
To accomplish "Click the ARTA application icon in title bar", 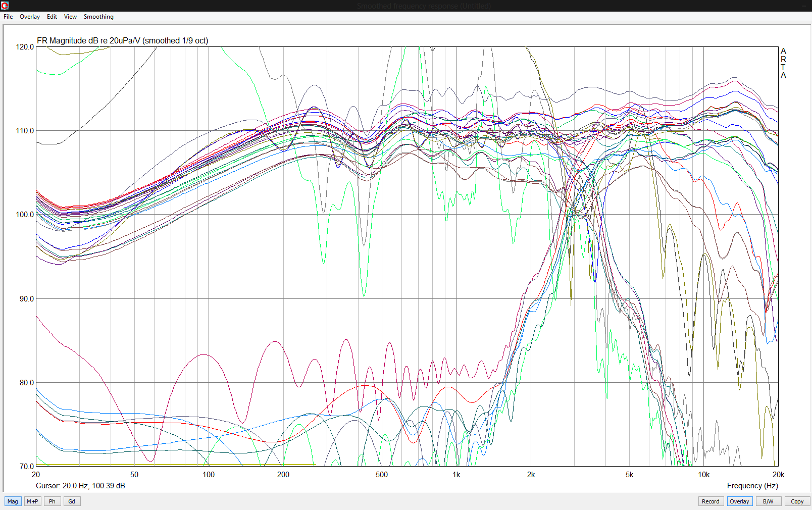I will click(5, 6).
